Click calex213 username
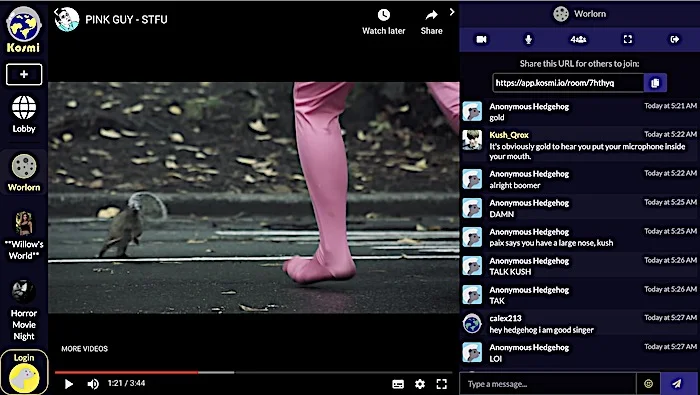 [505, 318]
